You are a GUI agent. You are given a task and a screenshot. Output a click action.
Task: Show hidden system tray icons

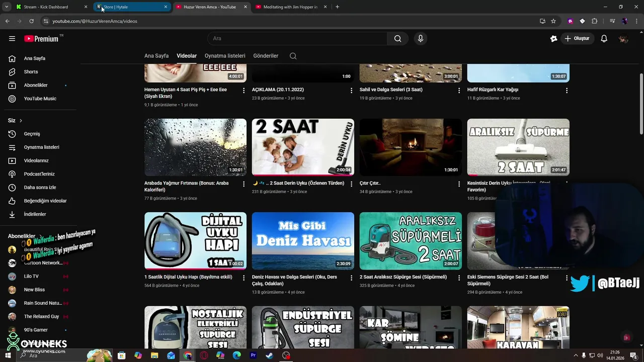pyautogui.click(x=576, y=355)
